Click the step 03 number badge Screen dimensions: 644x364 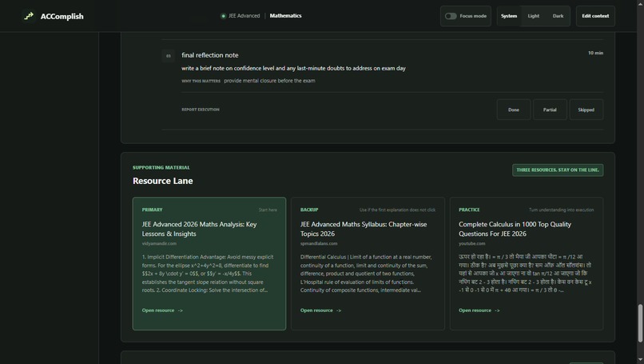pyautogui.click(x=168, y=55)
